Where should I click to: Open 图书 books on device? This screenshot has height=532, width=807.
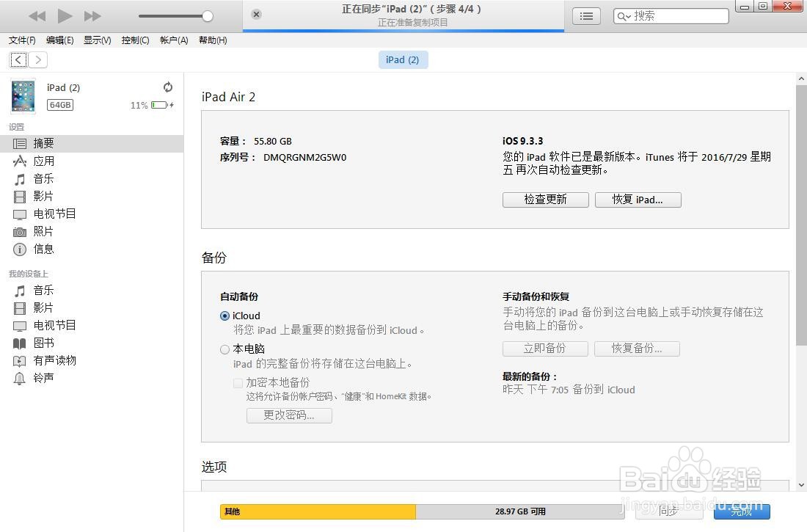[92, 343]
